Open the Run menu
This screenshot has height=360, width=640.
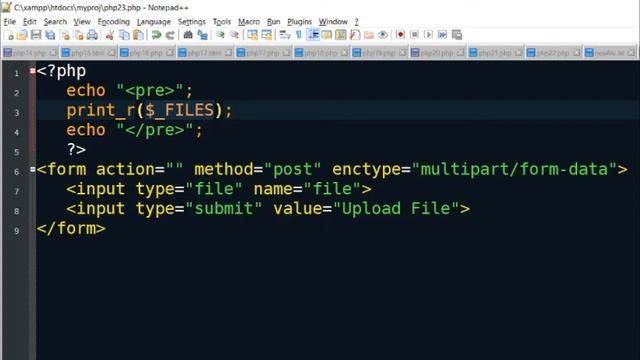(x=273, y=22)
